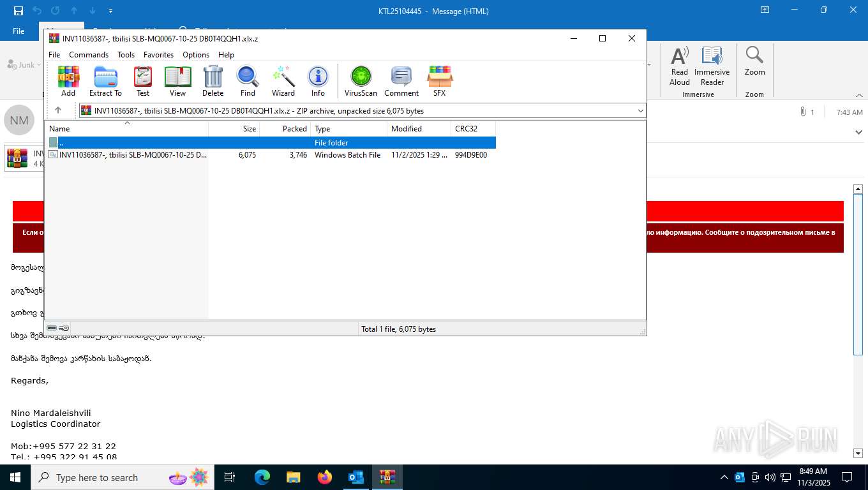This screenshot has height=490, width=868.
Task: Click the Test archive icon
Action: pyautogui.click(x=143, y=81)
